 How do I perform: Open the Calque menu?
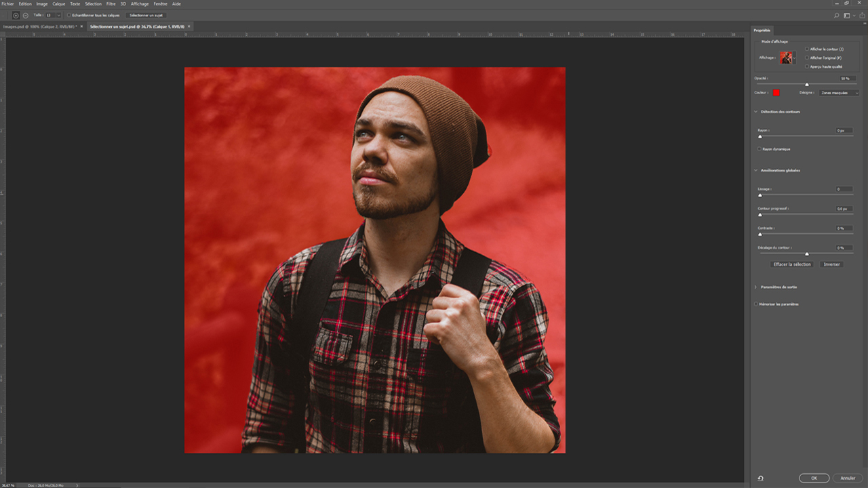click(x=59, y=4)
